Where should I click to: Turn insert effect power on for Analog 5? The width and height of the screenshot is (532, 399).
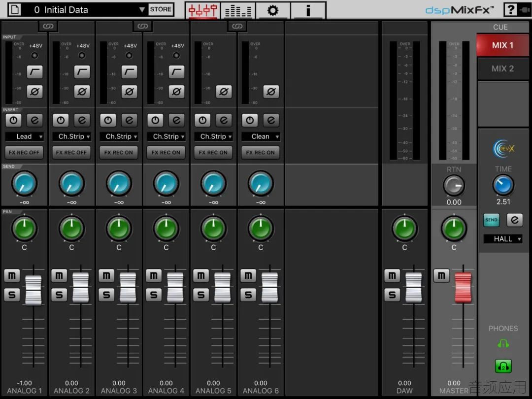pyautogui.click(x=202, y=120)
